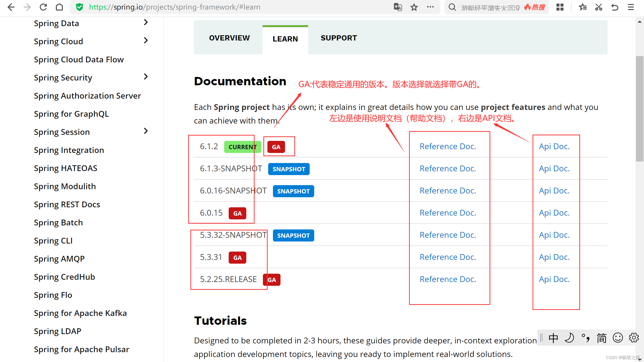644x362 pixels.
Task: Open Spring CLI project
Action: pos(53,241)
